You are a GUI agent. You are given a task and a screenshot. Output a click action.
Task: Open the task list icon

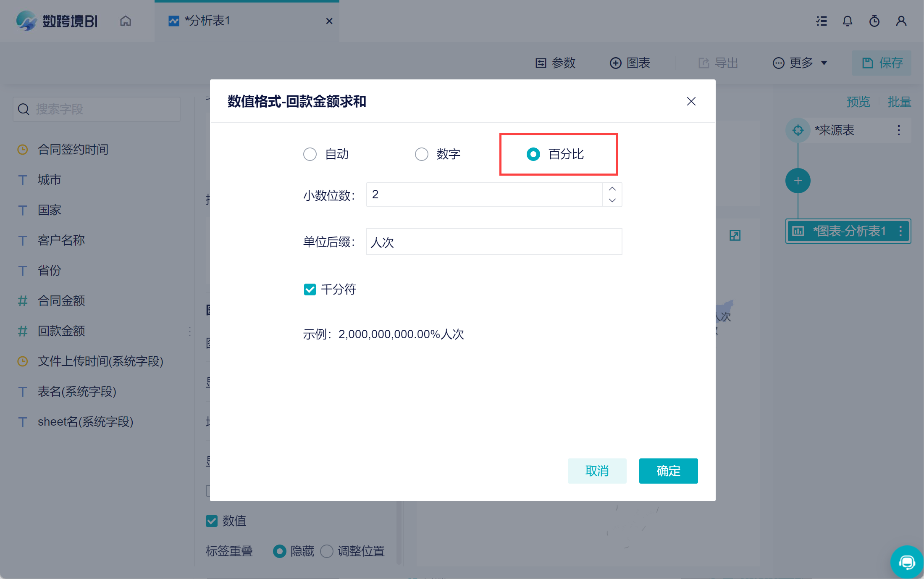point(822,21)
